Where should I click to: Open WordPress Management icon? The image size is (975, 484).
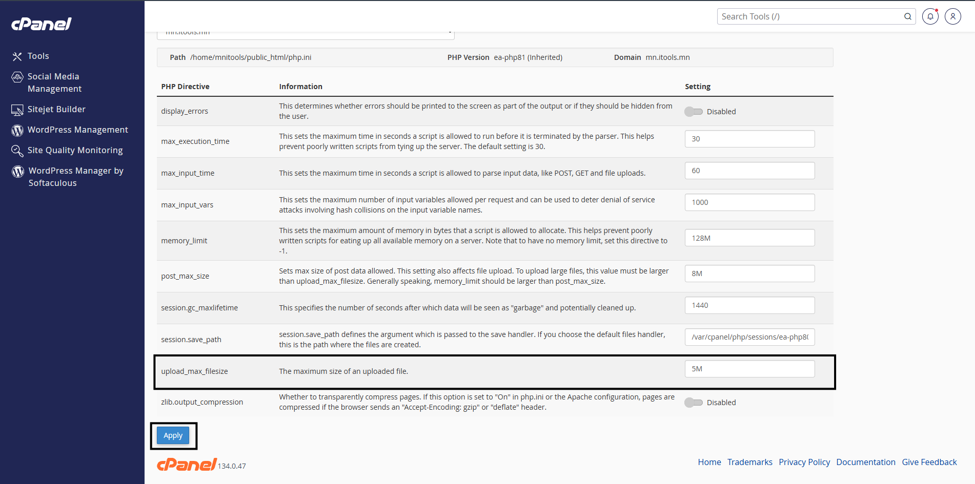tap(17, 130)
